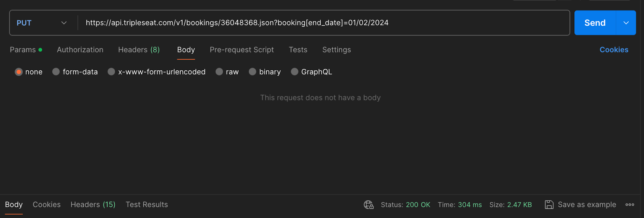Click the green Params indicator dot
This screenshot has width=644, height=218.
pyautogui.click(x=40, y=50)
